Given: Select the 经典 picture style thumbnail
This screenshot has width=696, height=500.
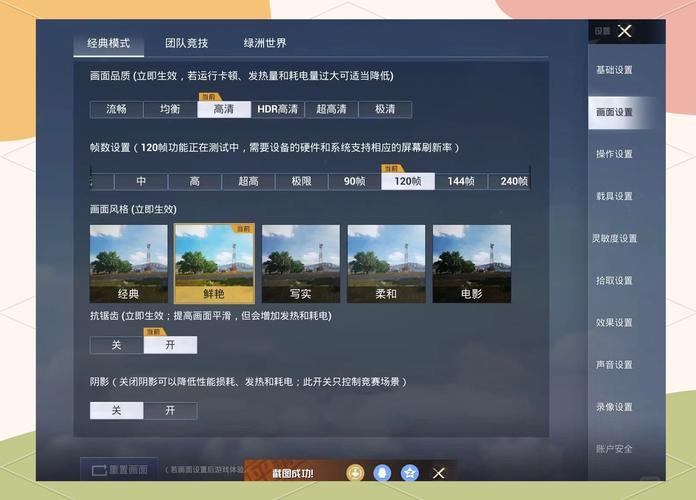Looking at the screenshot, I should [129, 264].
